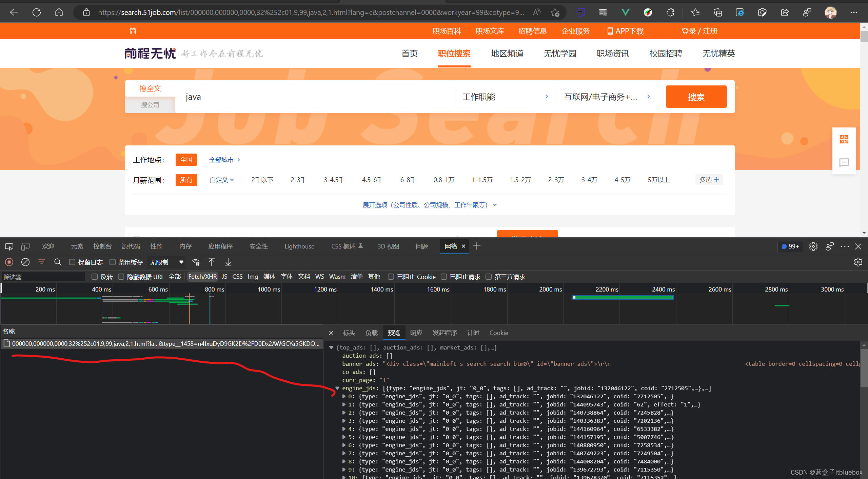The image size is (868, 479).
Task: Open the network conditions wifi icon
Action: point(196,262)
